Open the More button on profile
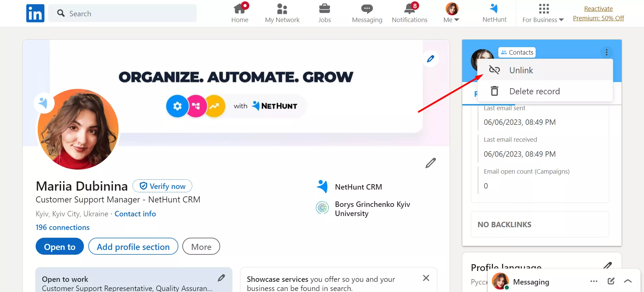 (x=201, y=247)
